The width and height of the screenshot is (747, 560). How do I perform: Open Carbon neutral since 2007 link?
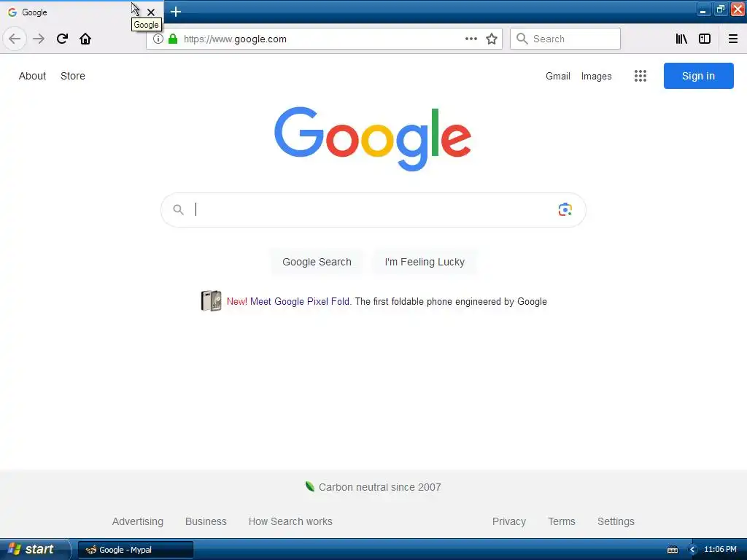click(379, 487)
